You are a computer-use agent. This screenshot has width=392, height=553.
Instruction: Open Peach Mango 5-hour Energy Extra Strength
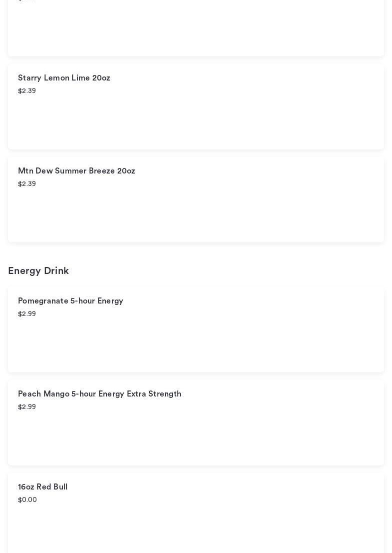click(x=99, y=394)
